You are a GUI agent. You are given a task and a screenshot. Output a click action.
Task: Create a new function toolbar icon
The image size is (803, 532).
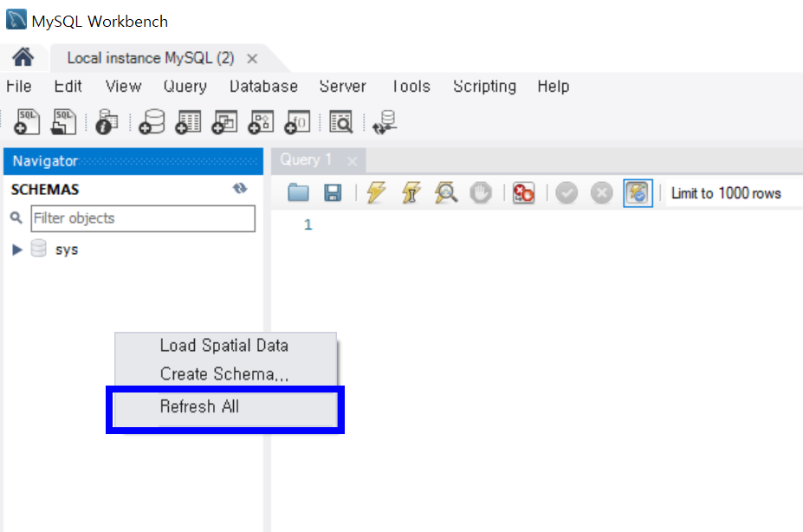[x=297, y=122]
